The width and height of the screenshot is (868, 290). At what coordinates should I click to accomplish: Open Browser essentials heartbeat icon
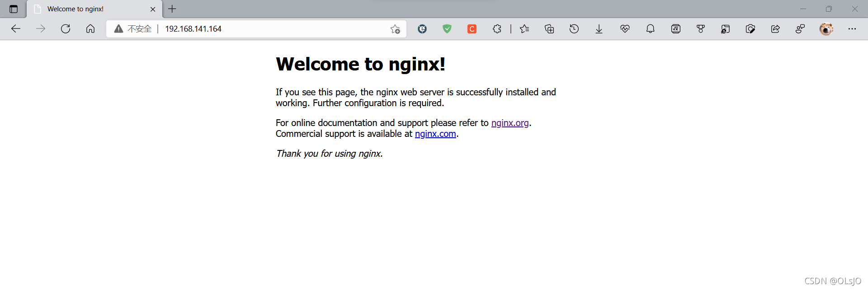tap(625, 29)
